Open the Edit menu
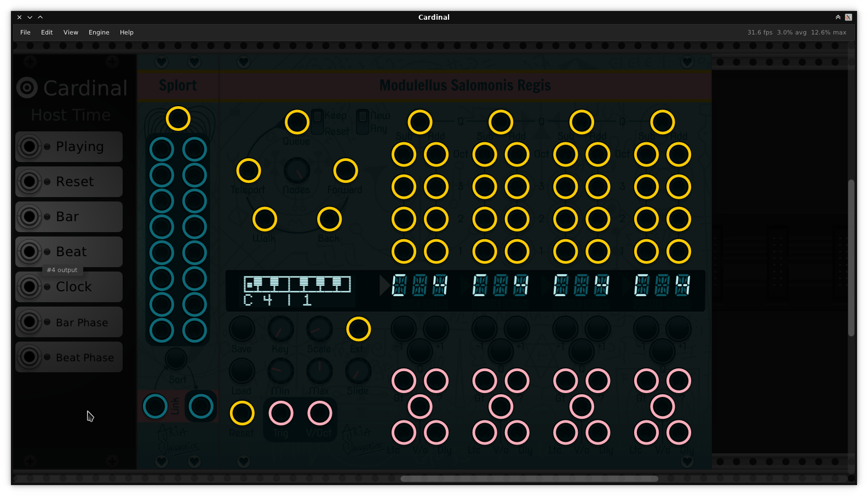Screen dimensions: 868x496 tap(47, 32)
